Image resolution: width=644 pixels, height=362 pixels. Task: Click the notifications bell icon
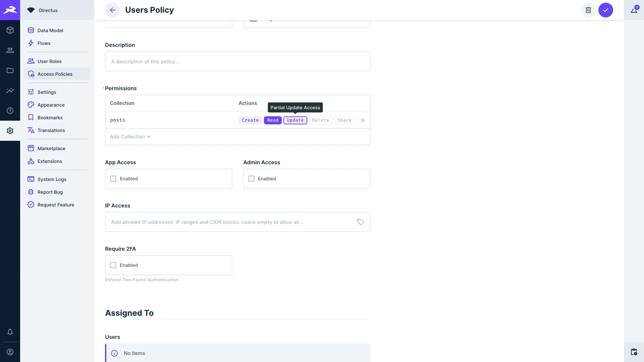(10, 332)
